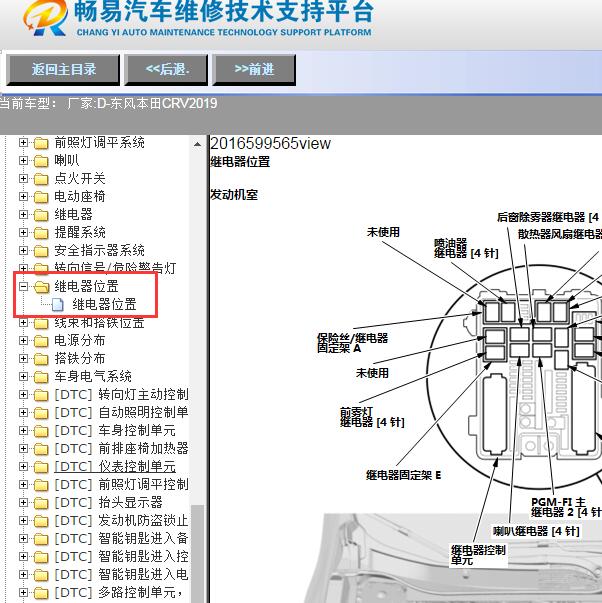Image resolution: width=602 pixels, height=603 pixels.
Task: Click the [DTC] 转向灯主动控制 folder icon
Action: (x=41, y=395)
